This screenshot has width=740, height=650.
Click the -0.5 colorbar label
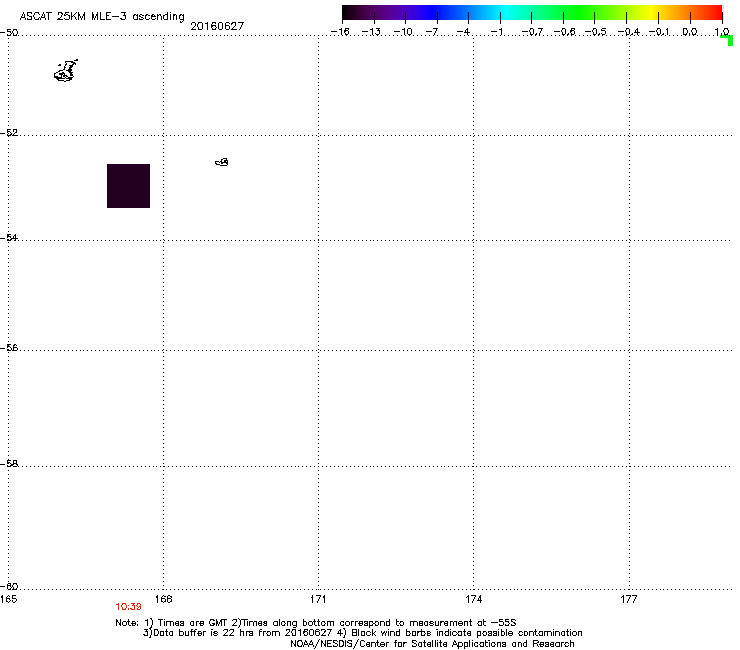pyautogui.click(x=596, y=32)
